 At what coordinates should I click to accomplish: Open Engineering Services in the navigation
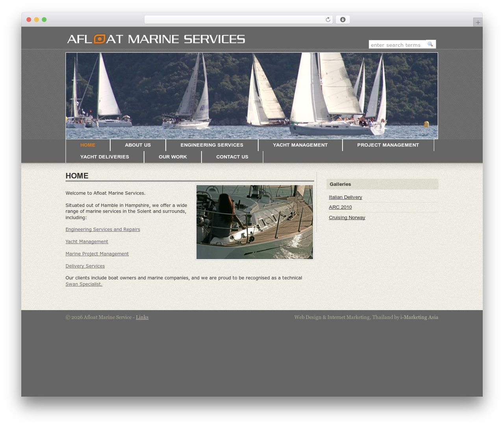click(x=212, y=145)
